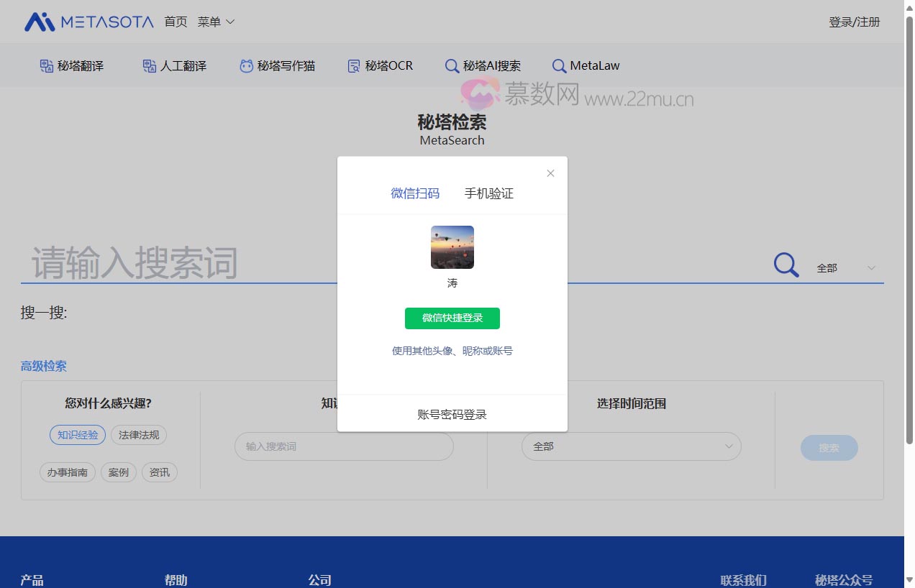Click the METASOTA logo icon

click(x=42, y=22)
